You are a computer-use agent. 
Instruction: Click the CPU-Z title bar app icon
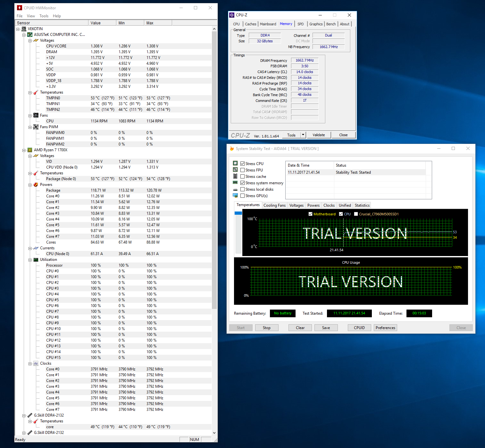tap(232, 15)
